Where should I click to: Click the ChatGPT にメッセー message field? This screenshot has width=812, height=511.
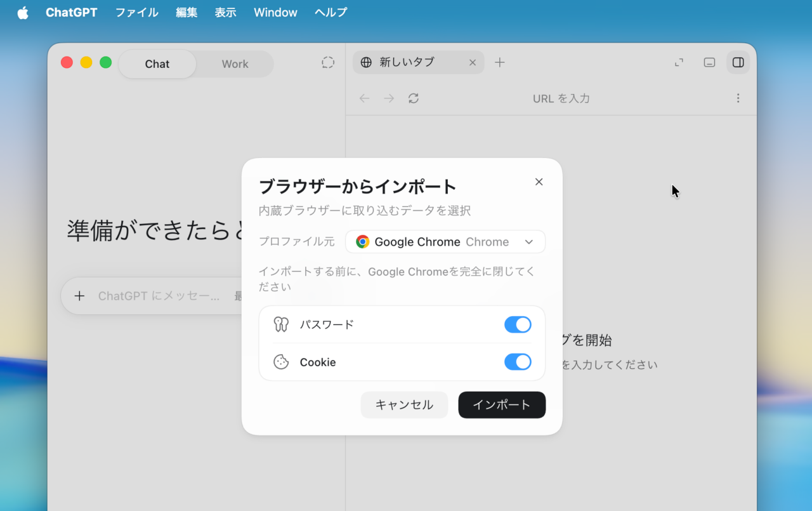click(x=159, y=296)
